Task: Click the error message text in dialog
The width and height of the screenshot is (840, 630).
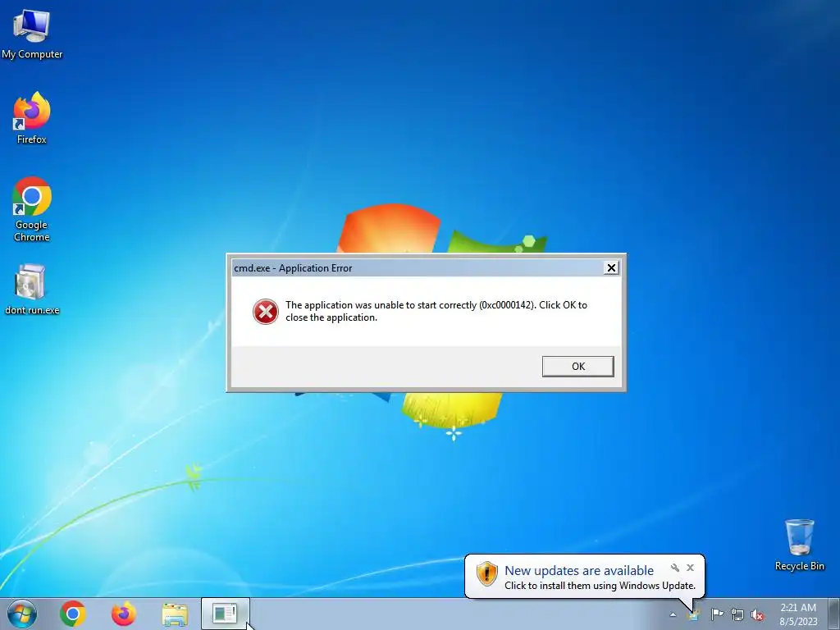Action: (436, 311)
